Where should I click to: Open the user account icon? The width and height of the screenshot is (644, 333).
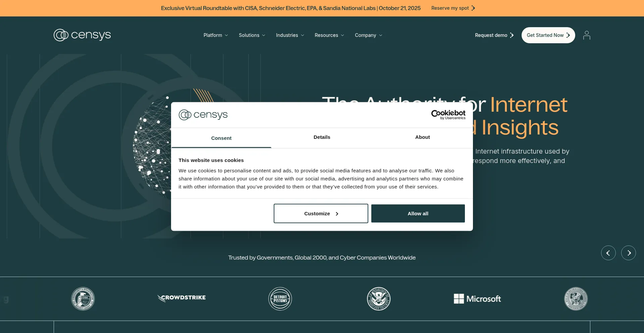click(x=587, y=35)
